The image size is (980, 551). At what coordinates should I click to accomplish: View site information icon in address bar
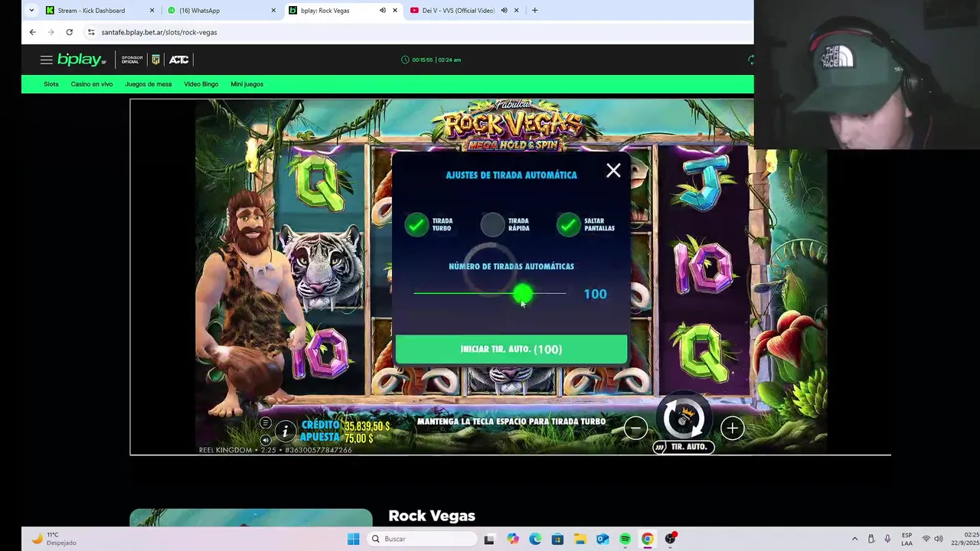tap(91, 32)
